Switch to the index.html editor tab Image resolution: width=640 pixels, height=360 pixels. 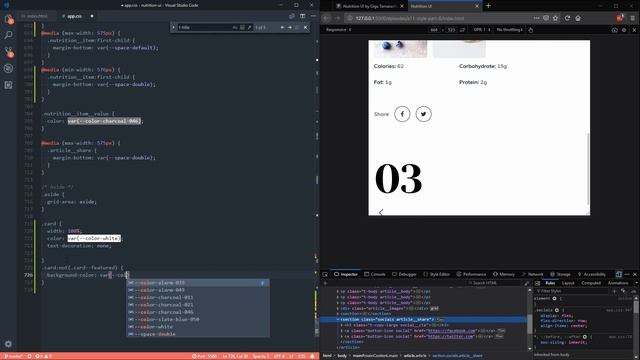point(37,16)
